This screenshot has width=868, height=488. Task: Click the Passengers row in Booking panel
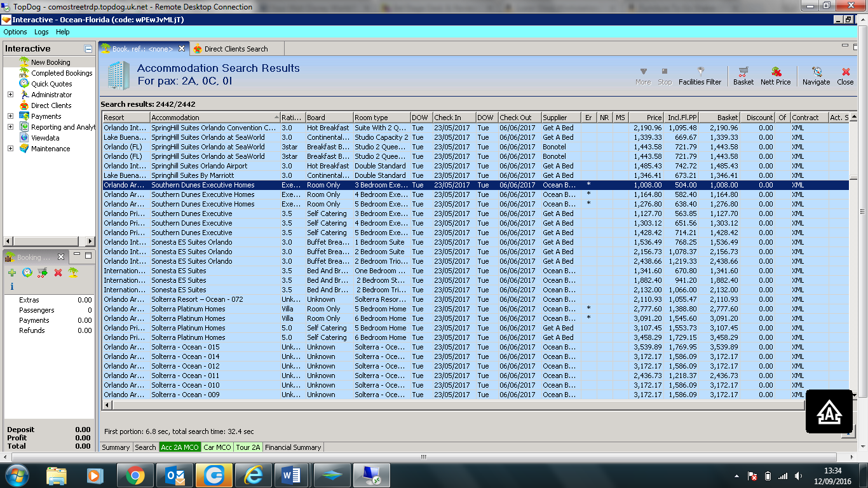(x=50, y=310)
